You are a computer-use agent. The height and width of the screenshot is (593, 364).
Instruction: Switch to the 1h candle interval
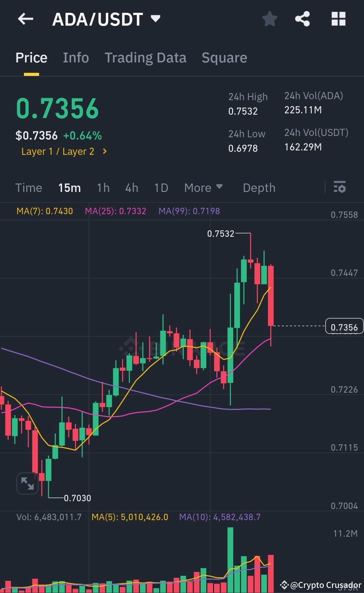click(x=103, y=188)
